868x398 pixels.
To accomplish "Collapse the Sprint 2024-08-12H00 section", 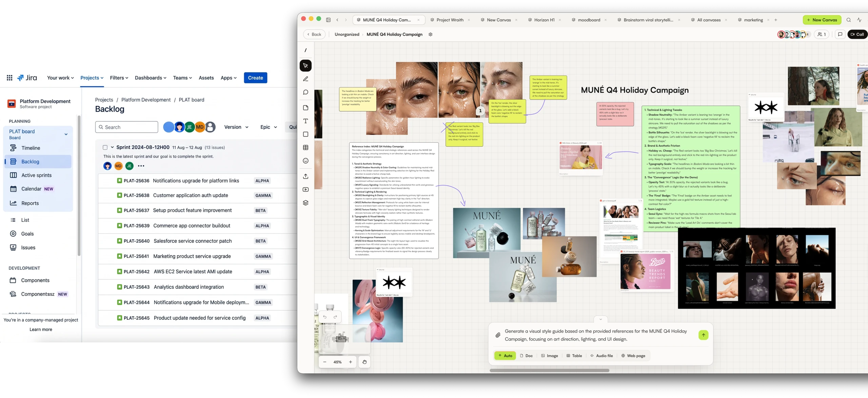I will point(112,147).
